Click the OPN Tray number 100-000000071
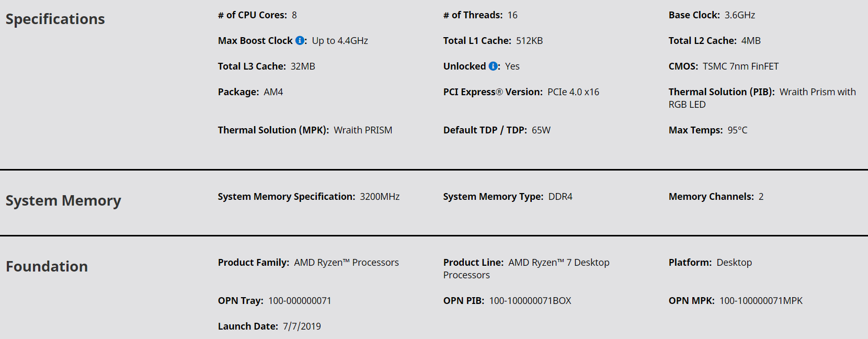Viewport: 868px width, 339px height. (x=300, y=301)
